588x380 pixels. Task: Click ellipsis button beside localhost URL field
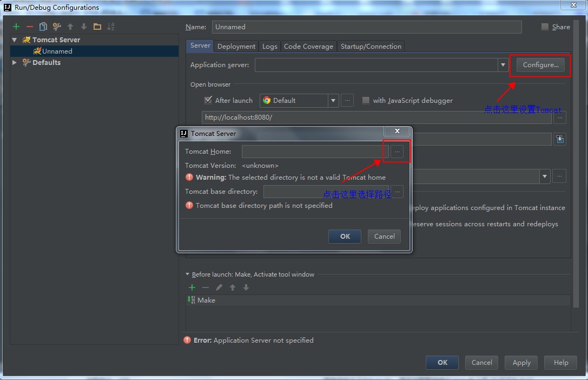tap(560, 117)
